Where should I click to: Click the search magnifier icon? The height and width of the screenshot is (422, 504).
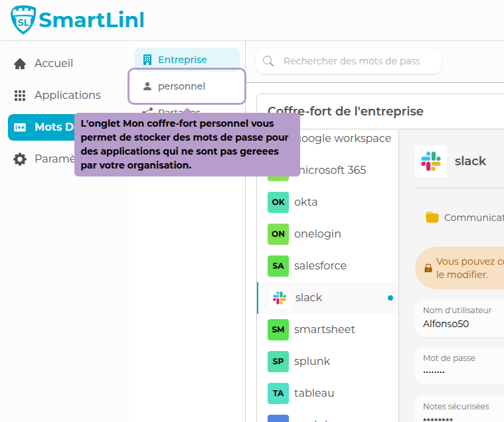(x=269, y=61)
